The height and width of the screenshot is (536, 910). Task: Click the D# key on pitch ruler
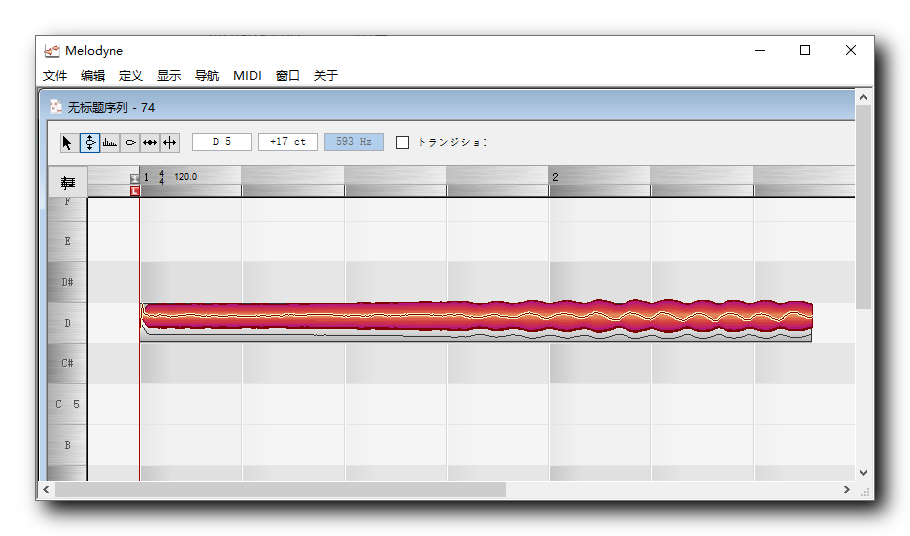[x=67, y=282]
